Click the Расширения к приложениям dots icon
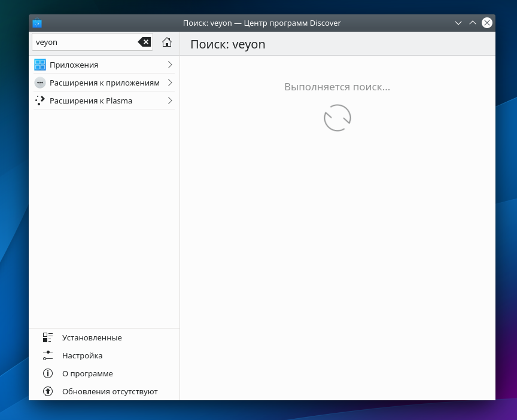 pos(40,83)
